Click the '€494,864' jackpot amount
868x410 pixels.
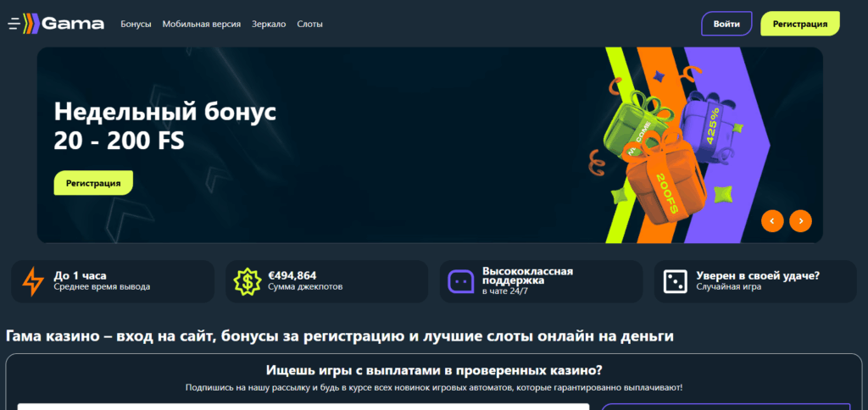[x=292, y=275]
